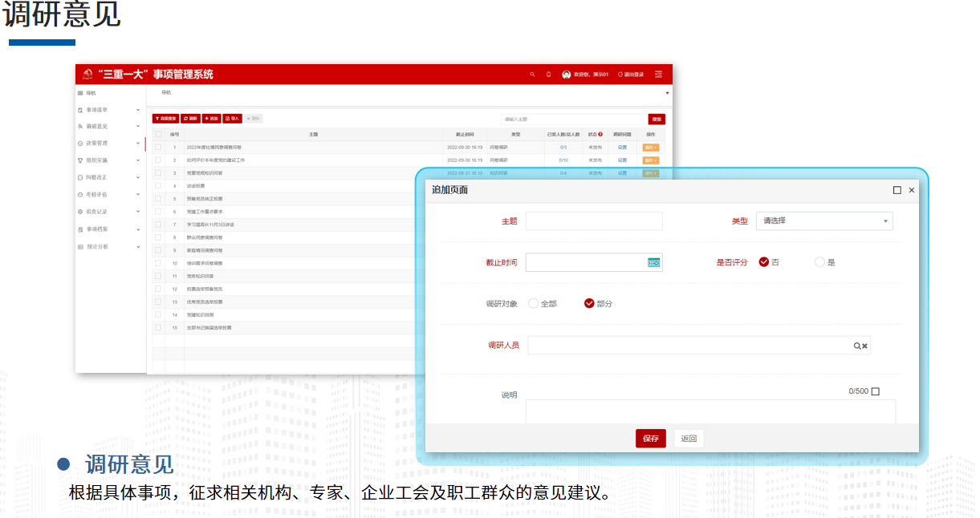Click the 支部书记换届选举投票 row text
The image size is (980, 518).
209,327
